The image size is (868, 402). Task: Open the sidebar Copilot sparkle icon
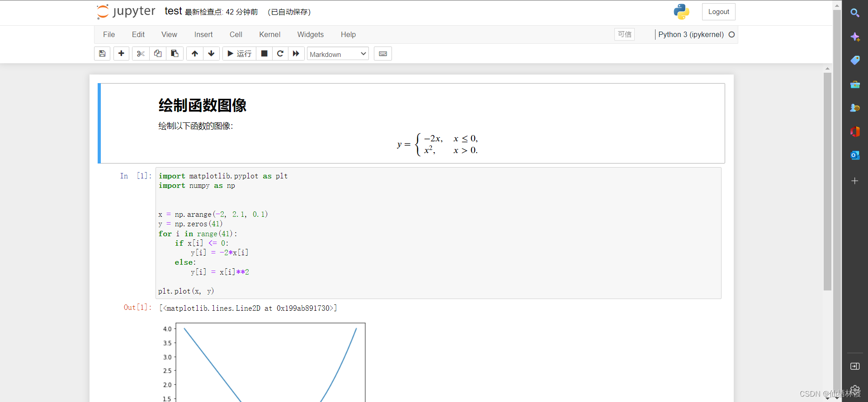pyautogui.click(x=855, y=37)
